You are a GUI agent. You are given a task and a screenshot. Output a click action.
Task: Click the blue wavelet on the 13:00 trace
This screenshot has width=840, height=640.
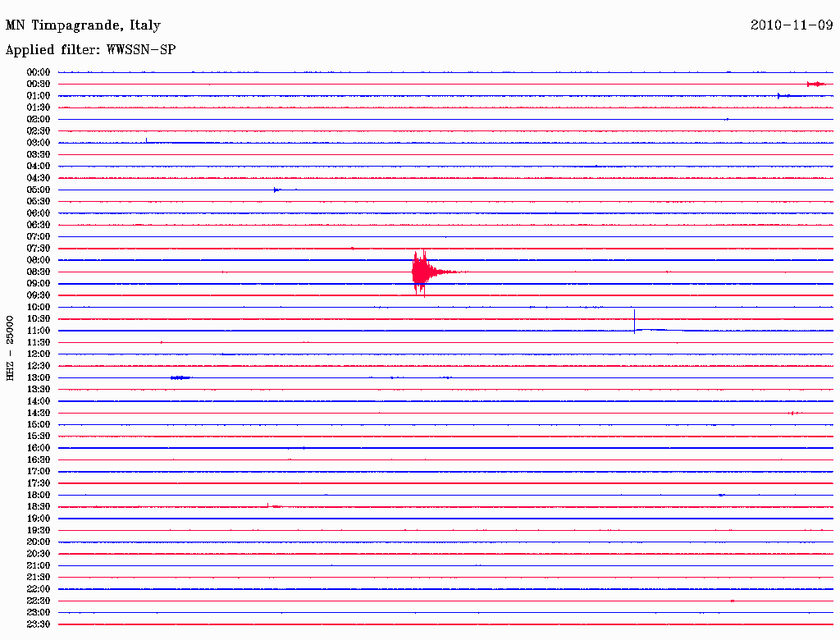coord(180,378)
